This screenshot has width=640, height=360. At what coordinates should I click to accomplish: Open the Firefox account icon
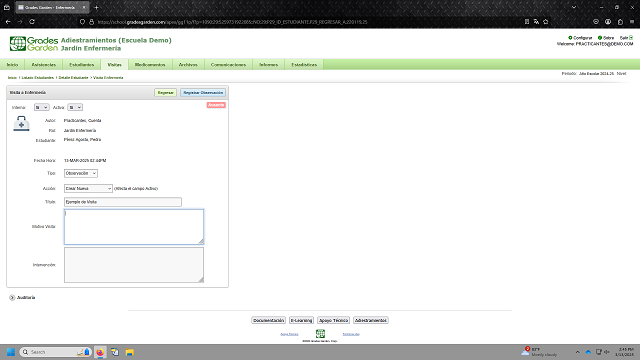point(608,22)
